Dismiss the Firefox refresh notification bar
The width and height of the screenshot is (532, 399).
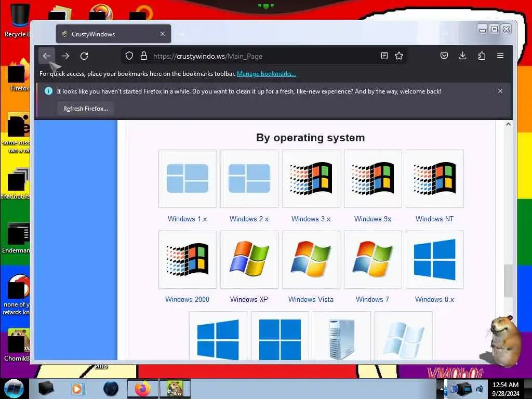tap(500, 91)
